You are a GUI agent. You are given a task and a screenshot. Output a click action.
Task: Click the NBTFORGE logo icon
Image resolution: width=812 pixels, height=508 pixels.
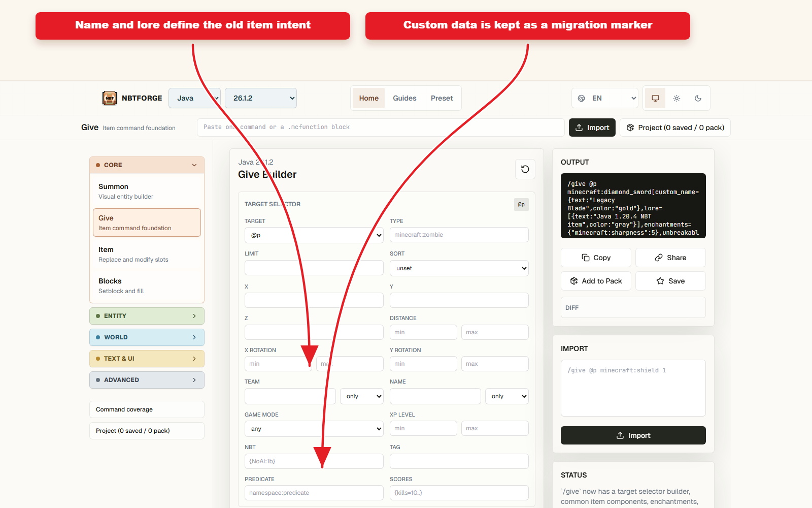pos(110,98)
